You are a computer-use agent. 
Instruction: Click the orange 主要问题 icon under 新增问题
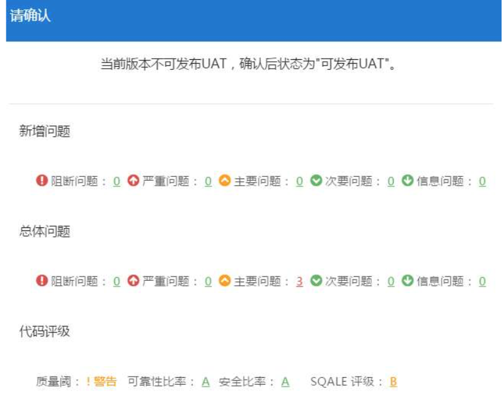pyautogui.click(x=225, y=181)
